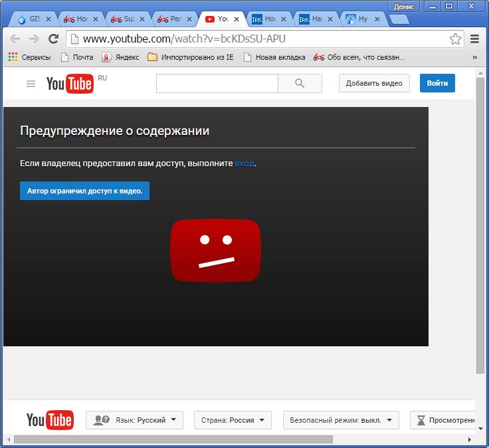Click the scroll left arrow
Viewport: 489px width, 448px height.
point(9,439)
